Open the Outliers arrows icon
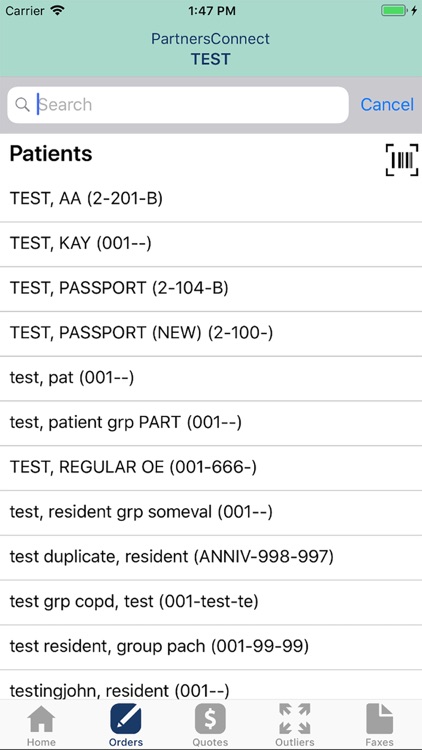This screenshot has height=750, width=422. pyautogui.click(x=295, y=719)
